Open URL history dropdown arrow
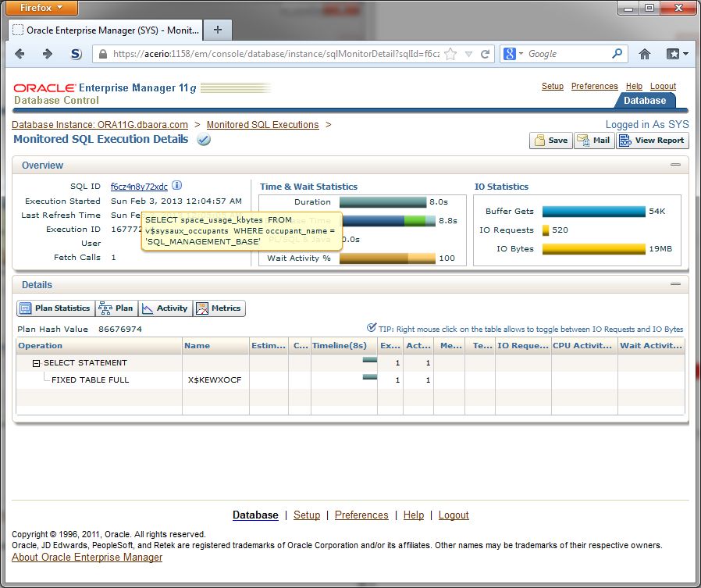Viewport: 701px width, 588px height. [468, 54]
